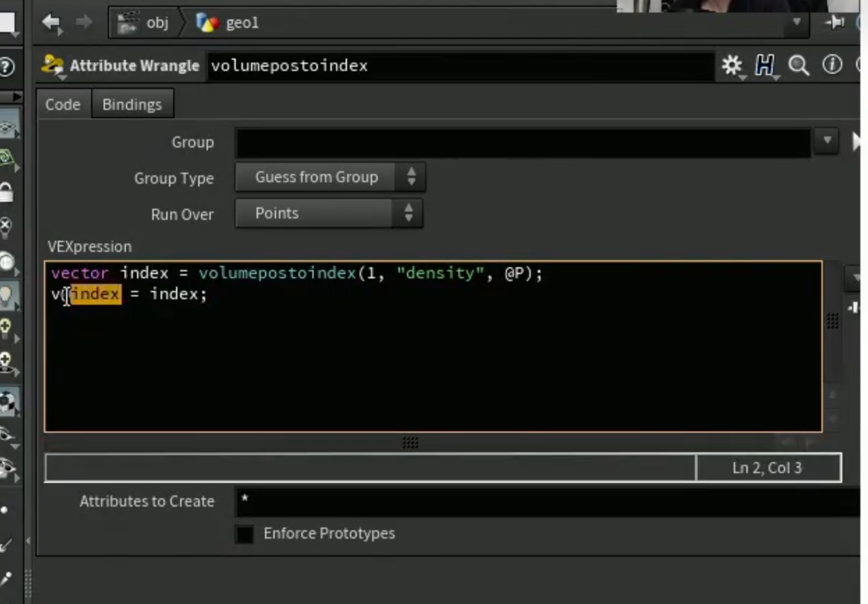Expand the Group field dropdown arrow
The height and width of the screenshot is (604, 868).
tap(827, 141)
